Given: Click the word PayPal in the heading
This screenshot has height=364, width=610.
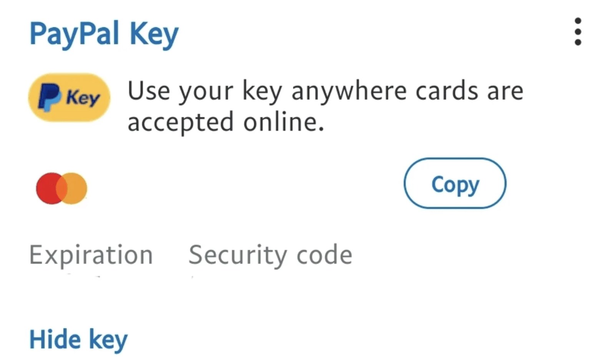Looking at the screenshot, I should (x=74, y=34).
